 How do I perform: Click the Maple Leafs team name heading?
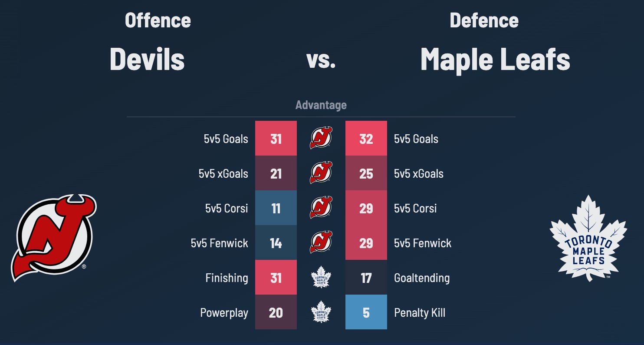(495, 59)
